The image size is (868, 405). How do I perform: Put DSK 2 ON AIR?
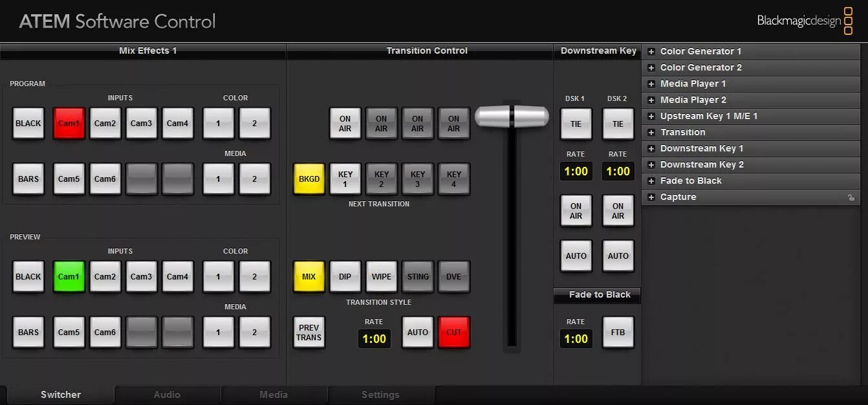click(x=618, y=211)
